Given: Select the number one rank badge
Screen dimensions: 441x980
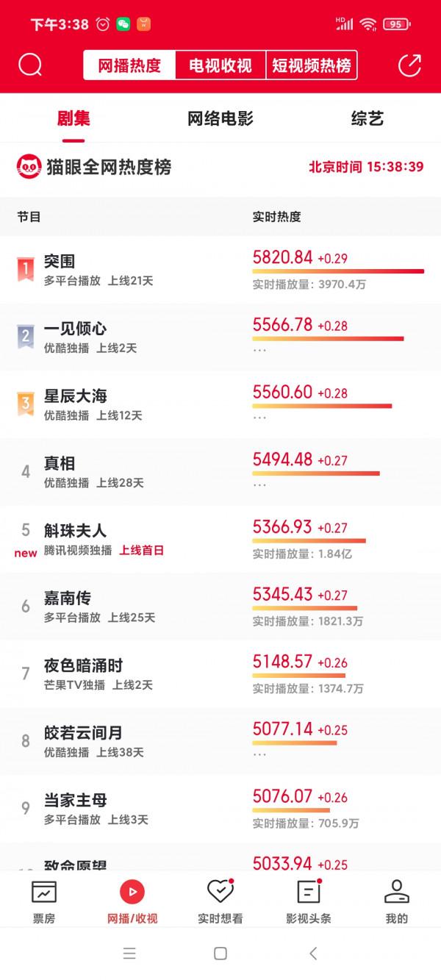Looking at the screenshot, I should (26, 265).
